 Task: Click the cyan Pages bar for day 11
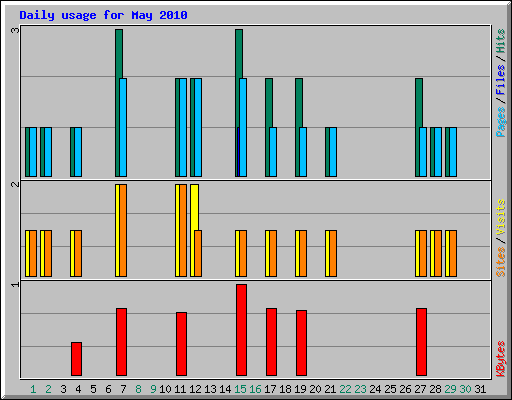click(x=183, y=128)
